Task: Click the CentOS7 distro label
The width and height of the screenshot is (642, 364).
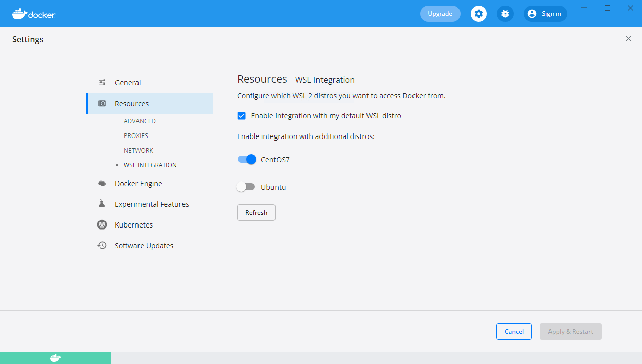Action: [x=275, y=160]
